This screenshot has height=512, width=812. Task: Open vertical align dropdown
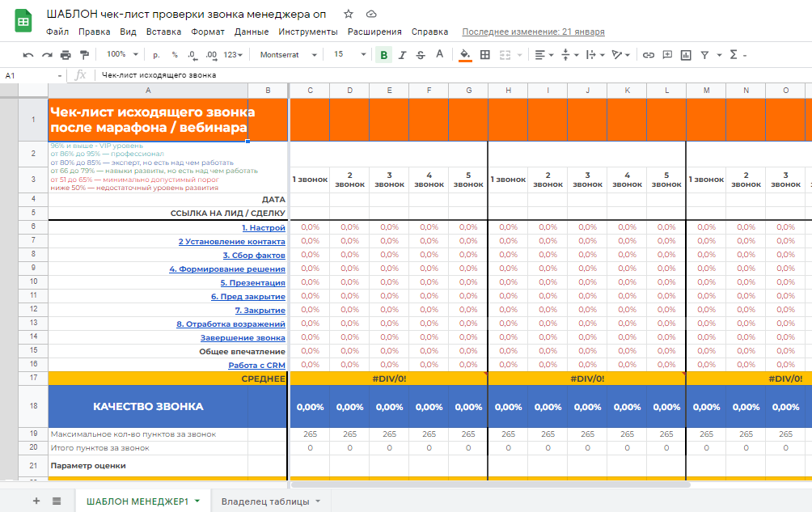point(569,55)
